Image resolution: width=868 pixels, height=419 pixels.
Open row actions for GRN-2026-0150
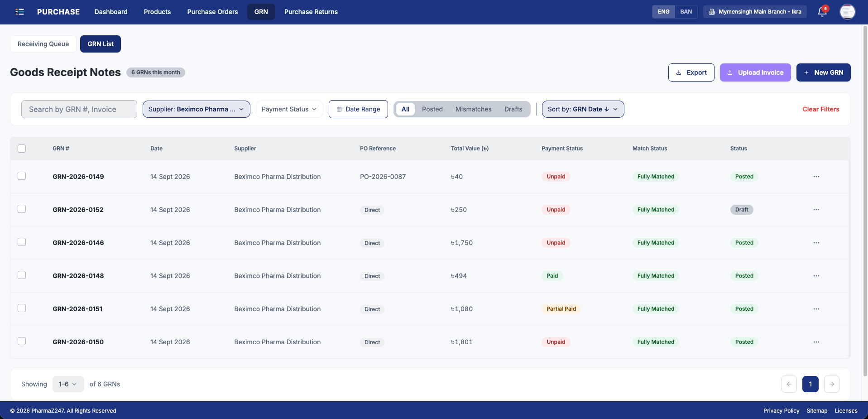click(x=816, y=342)
